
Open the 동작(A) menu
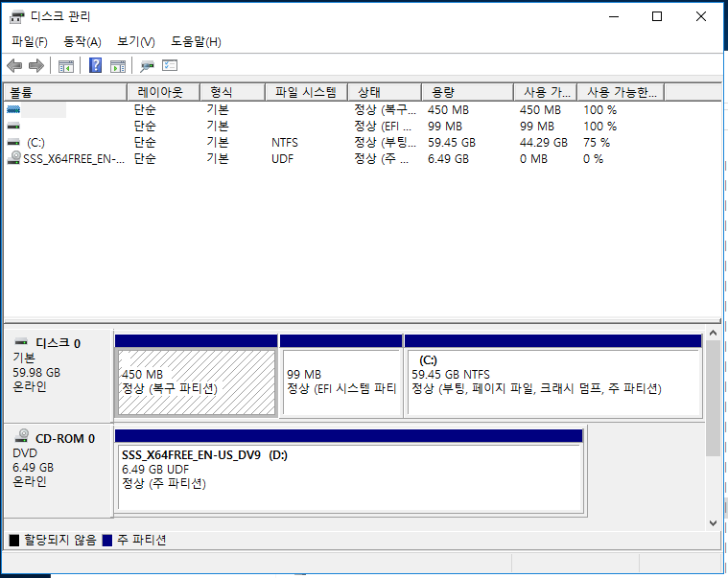(x=82, y=42)
